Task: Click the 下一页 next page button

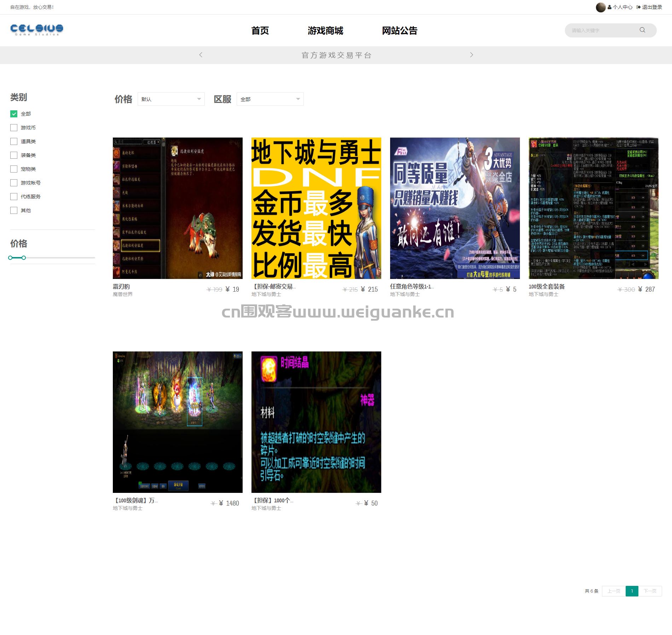Action: (650, 591)
